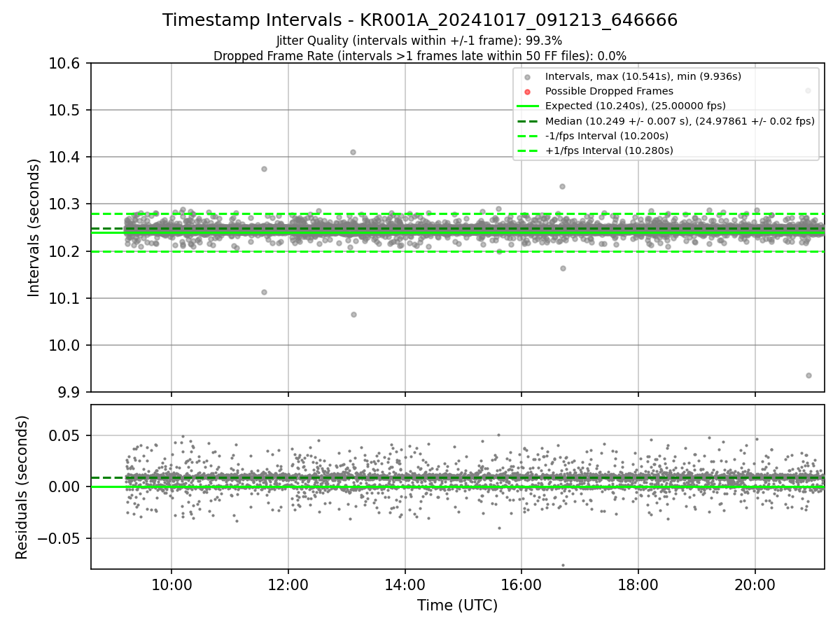Click the legend entry 'Intervals, max (10.541s), min (9.936s)'
The height and width of the screenshot is (630, 840).
tap(643, 76)
